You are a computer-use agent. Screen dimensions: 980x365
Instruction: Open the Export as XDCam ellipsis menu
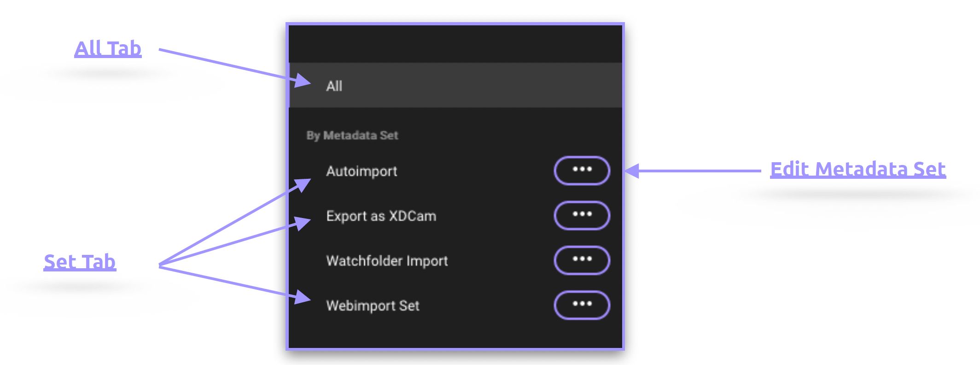[x=582, y=215]
